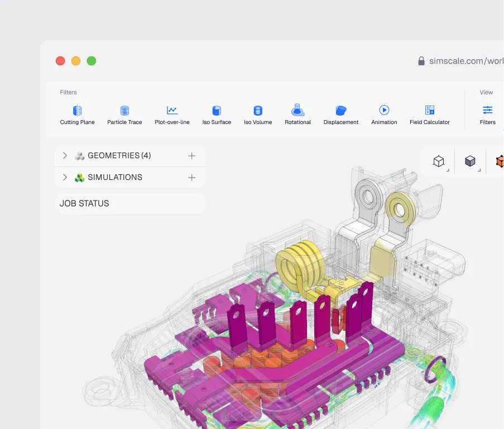Choose the Rotational filter
504x429 pixels.
click(297, 115)
